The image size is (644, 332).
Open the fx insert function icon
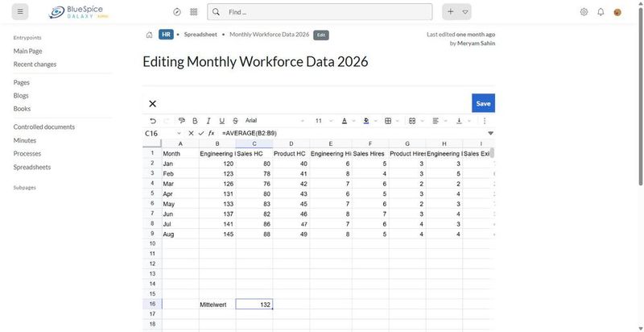click(x=211, y=134)
